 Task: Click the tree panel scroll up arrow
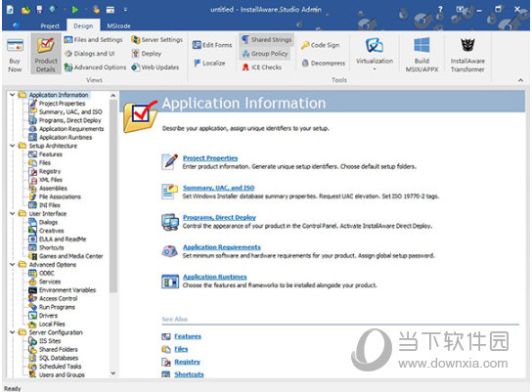click(x=113, y=96)
